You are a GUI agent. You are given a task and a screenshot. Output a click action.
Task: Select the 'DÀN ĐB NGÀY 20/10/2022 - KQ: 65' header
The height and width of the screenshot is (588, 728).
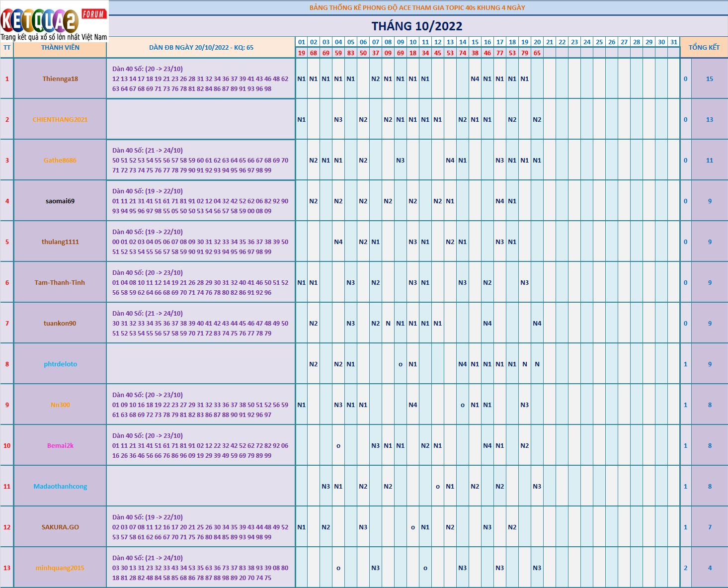point(201,48)
